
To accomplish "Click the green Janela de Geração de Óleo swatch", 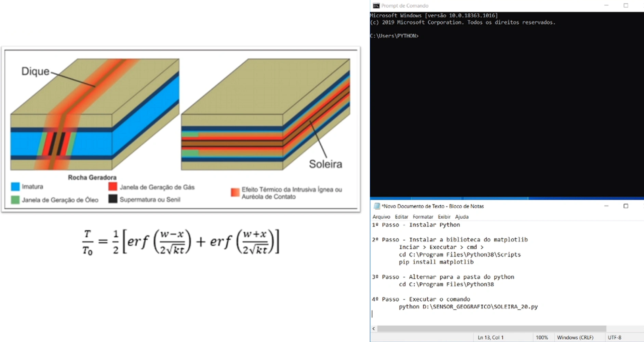I will click(x=15, y=199).
